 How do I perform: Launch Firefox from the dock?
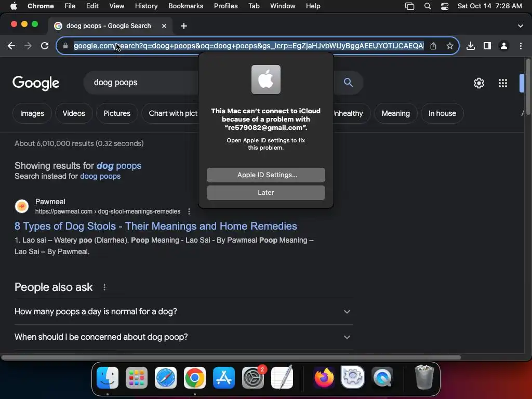tap(324, 377)
